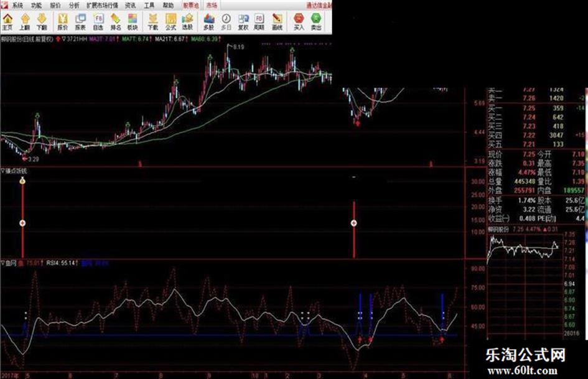
Task: Switch to the 市场 tab
Action: pyautogui.click(x=212, y=5)
